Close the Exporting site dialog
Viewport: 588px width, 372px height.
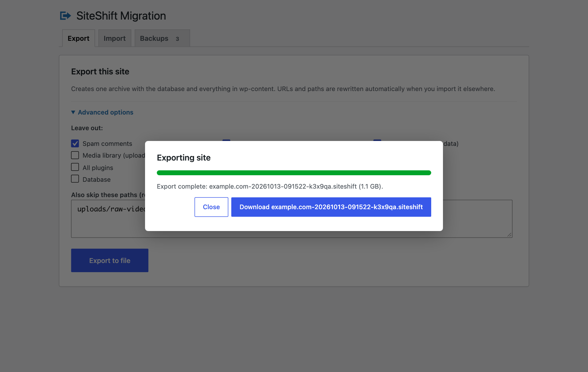click(x=211, y=207)
